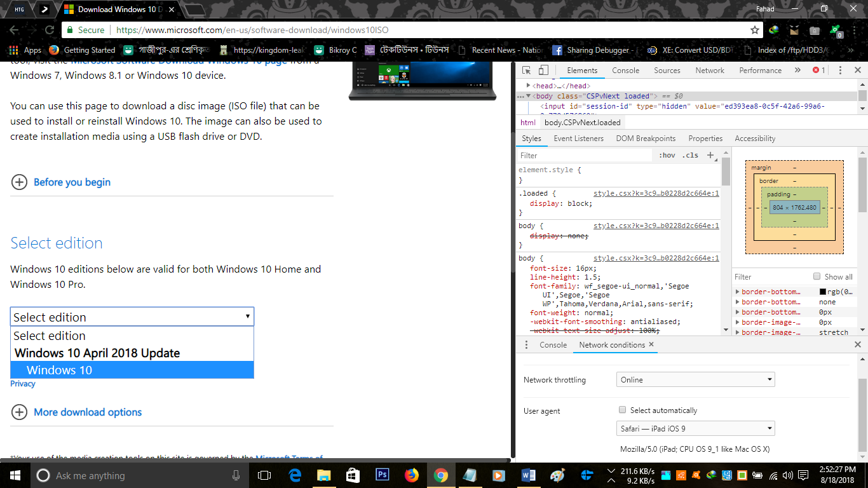868x488 pixels.
Task: Click the More download options link
Action: point(88,412)
